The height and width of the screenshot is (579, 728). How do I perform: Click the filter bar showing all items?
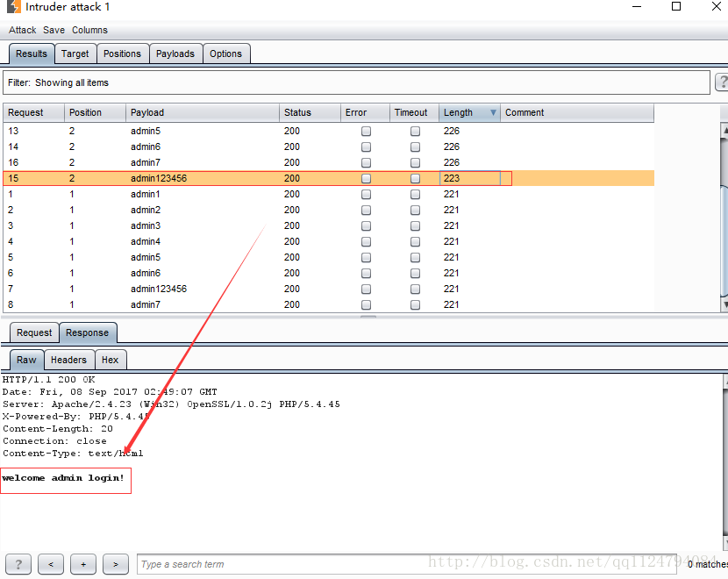pos(356,82)
